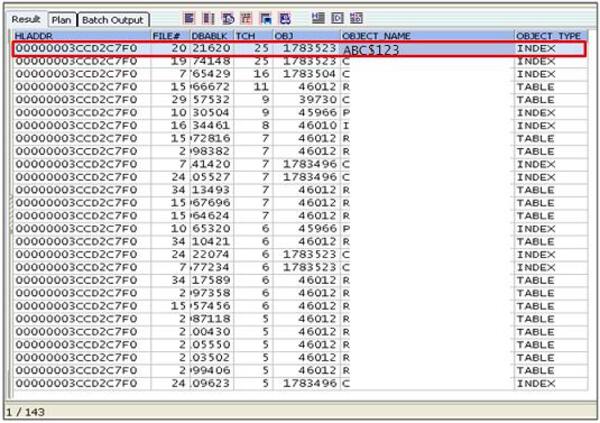Select DBABLK cell 05550

[x=212, y=345]
